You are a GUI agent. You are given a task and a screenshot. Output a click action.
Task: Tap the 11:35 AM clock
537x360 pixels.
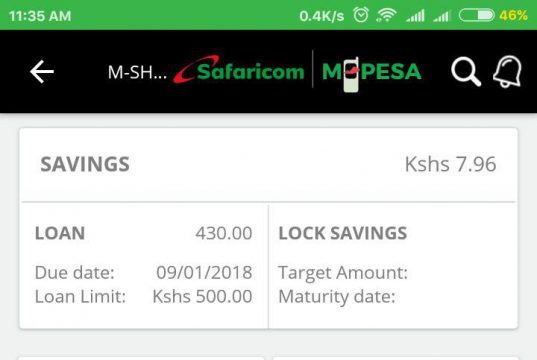point(40,16)
